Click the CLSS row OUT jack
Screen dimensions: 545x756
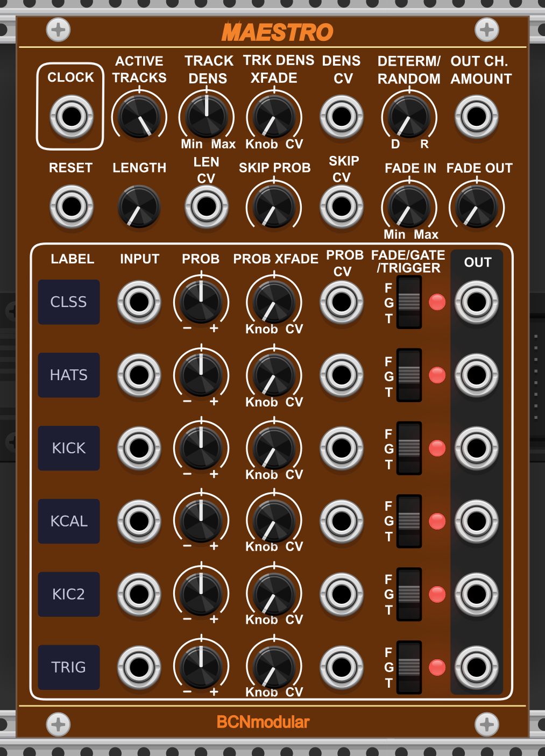point(477,302)
